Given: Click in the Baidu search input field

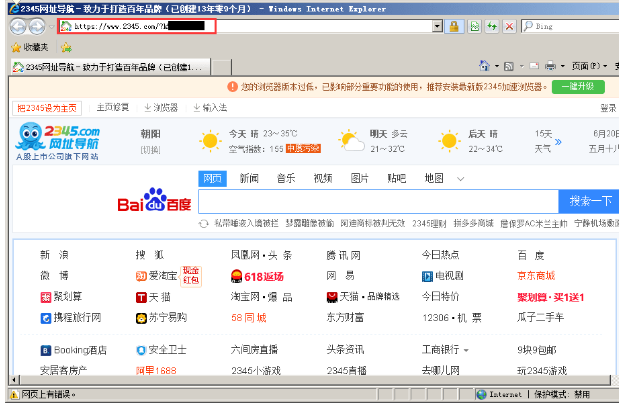Looking at the screenshot, I should [x=378, y=201].
